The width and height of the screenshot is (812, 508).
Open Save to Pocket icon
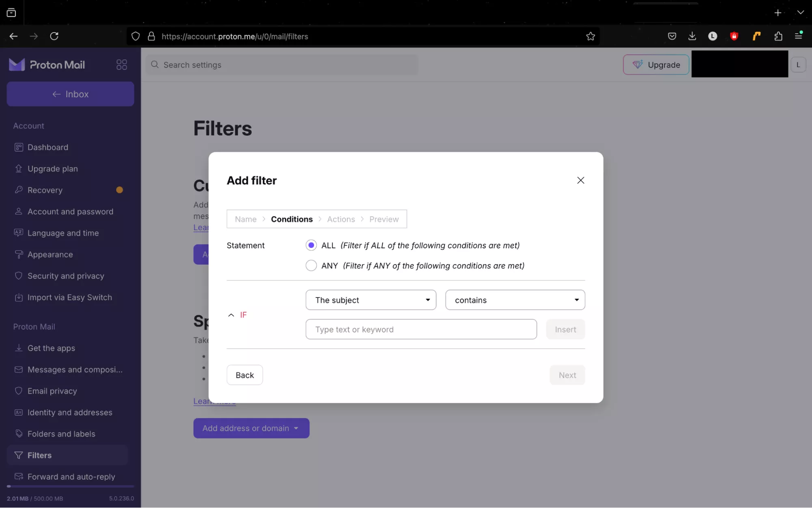point(672,36)
